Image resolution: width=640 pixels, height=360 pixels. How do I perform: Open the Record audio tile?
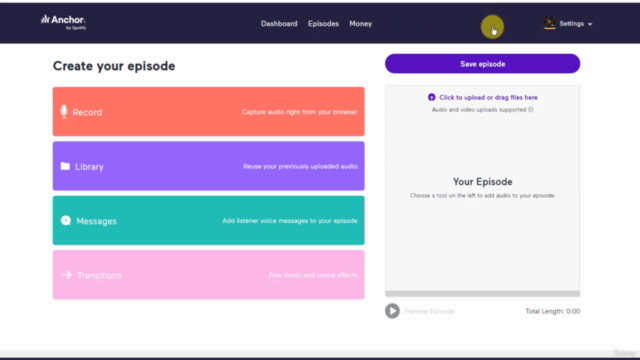(x=209, y=111)
